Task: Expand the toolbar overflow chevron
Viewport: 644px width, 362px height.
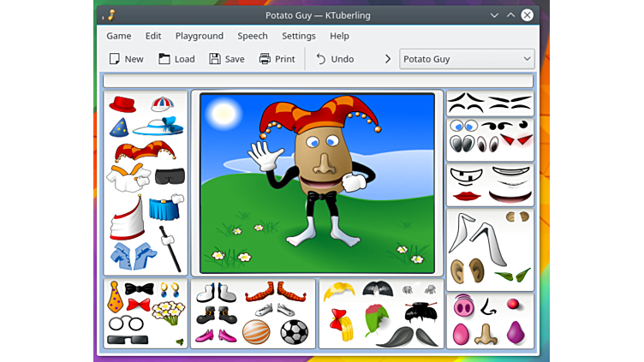Action: (x=387, y=59)
